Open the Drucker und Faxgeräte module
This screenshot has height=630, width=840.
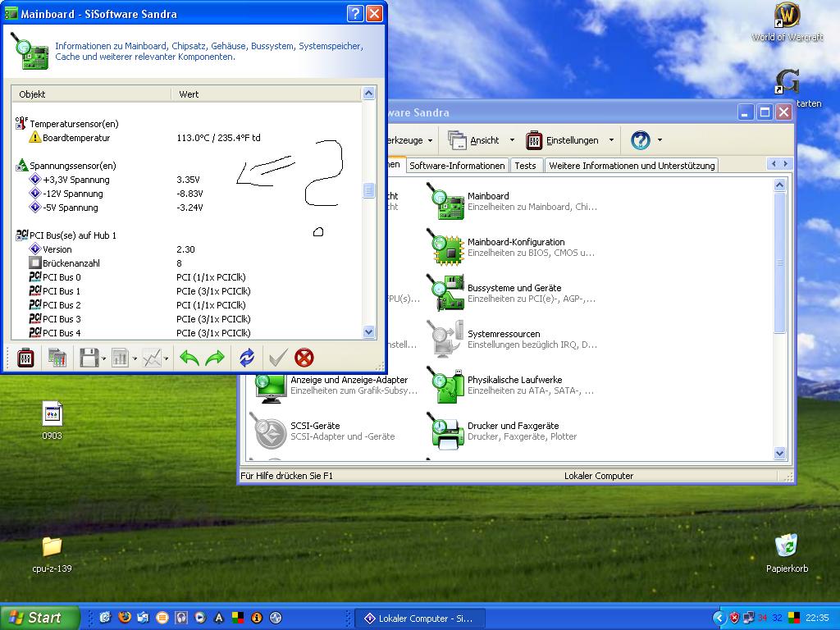click(x=445, y=431)
